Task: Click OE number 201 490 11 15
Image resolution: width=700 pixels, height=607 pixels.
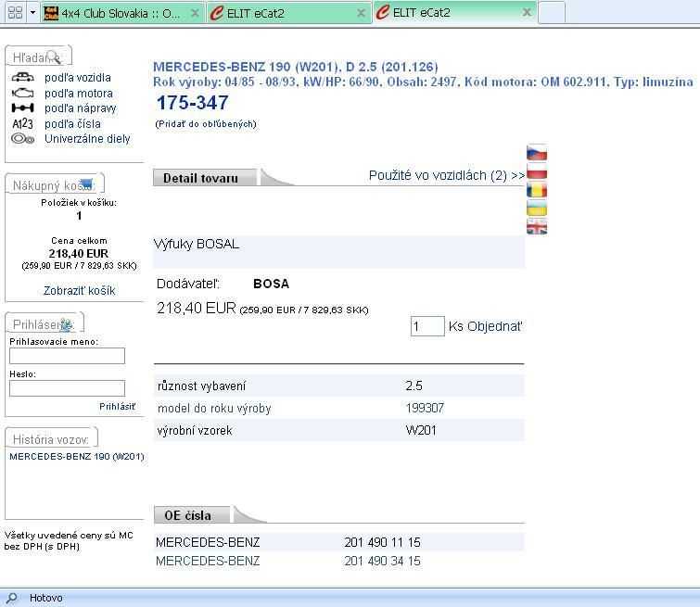Action: click(382, 542)
